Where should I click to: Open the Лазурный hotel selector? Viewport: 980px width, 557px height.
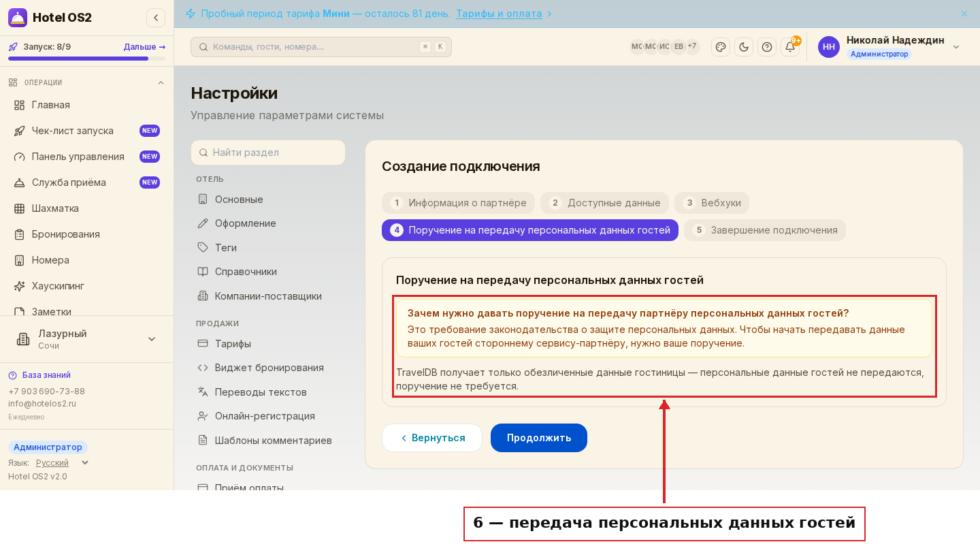(x=87, y=339)
